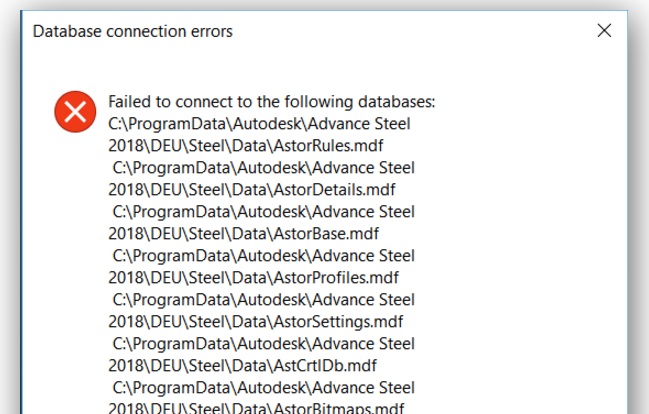Viewport: 649px width, 414px height.
Task: Select the ProgramData path line directly above AstorBase.mdf
Action: [264, 211]
